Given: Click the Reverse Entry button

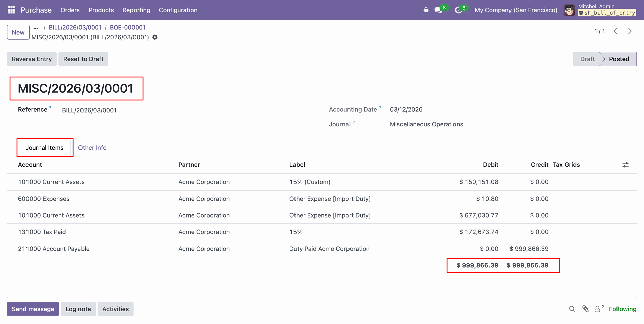Looking at the screenshot, I should coord(32,59).
